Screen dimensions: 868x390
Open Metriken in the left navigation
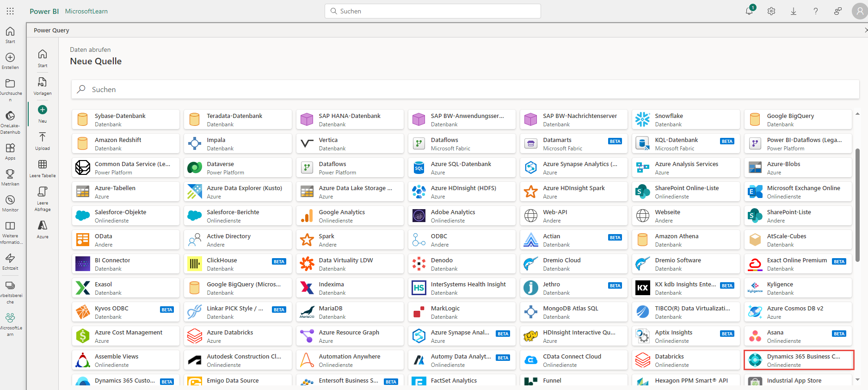point(10,177)
